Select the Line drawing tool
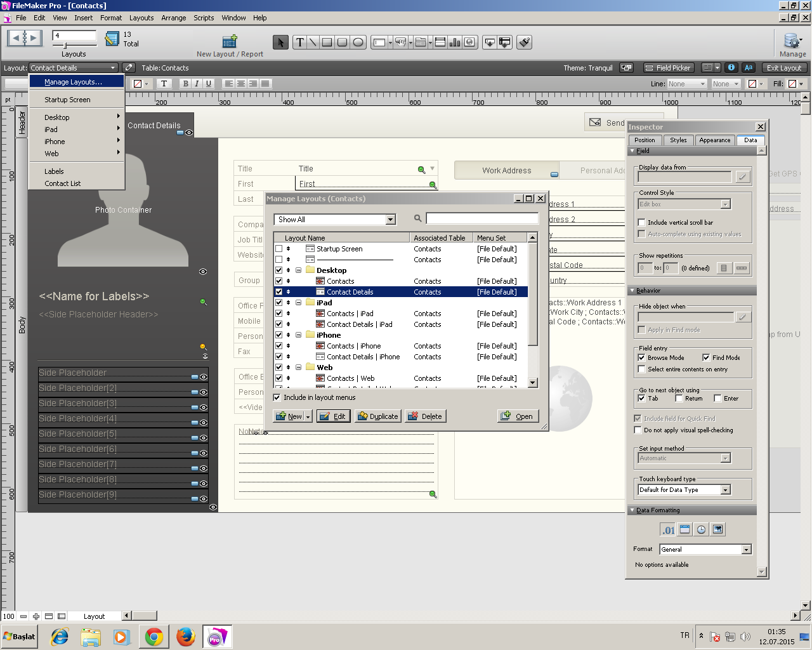Image resolution: width=812 pixels, height=650 pixels. pyautogui.click(x=313, y=43)
